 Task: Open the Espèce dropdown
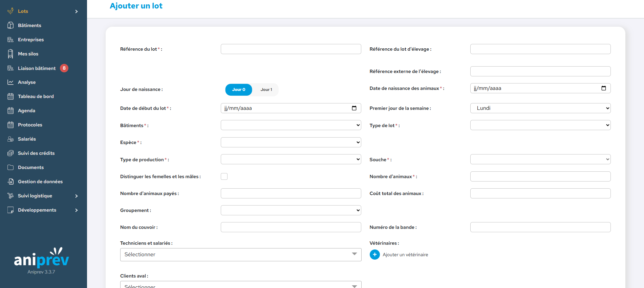point(291,142)
